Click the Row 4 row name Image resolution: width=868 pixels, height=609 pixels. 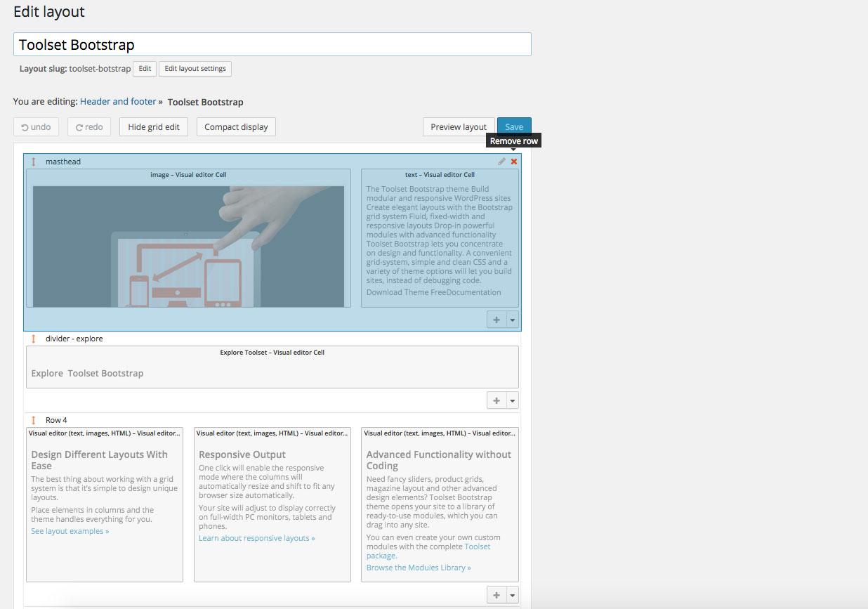56,420
